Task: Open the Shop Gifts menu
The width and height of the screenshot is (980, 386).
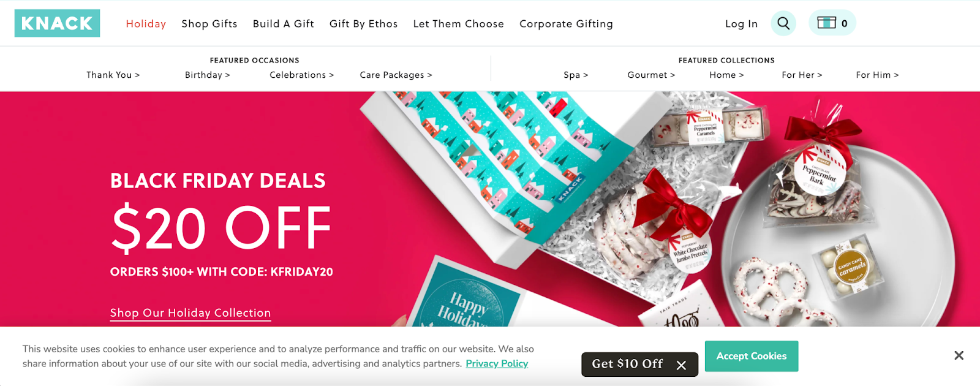Action: (209, 23)
